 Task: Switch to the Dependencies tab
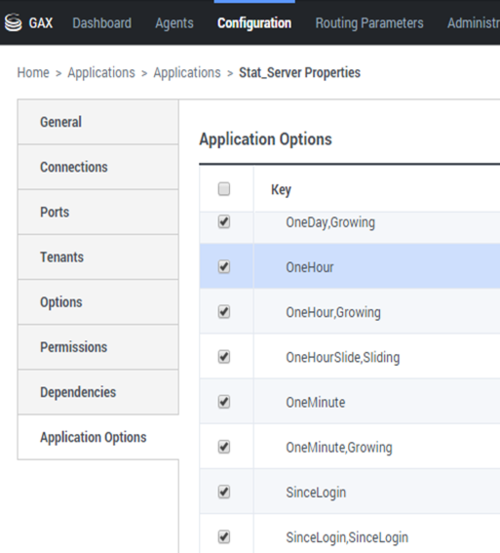[x=98, y=392]
